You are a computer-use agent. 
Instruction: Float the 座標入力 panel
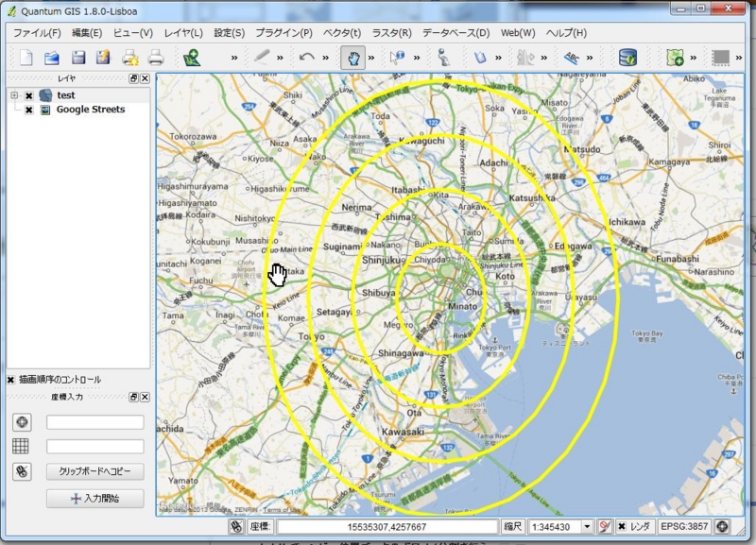coord(133,397)
